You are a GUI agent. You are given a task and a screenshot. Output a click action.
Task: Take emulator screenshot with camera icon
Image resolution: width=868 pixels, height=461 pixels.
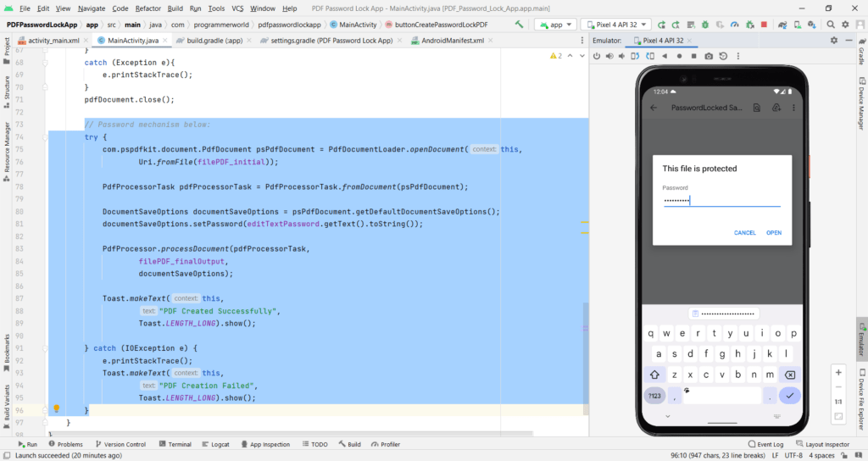coord(709,56)
